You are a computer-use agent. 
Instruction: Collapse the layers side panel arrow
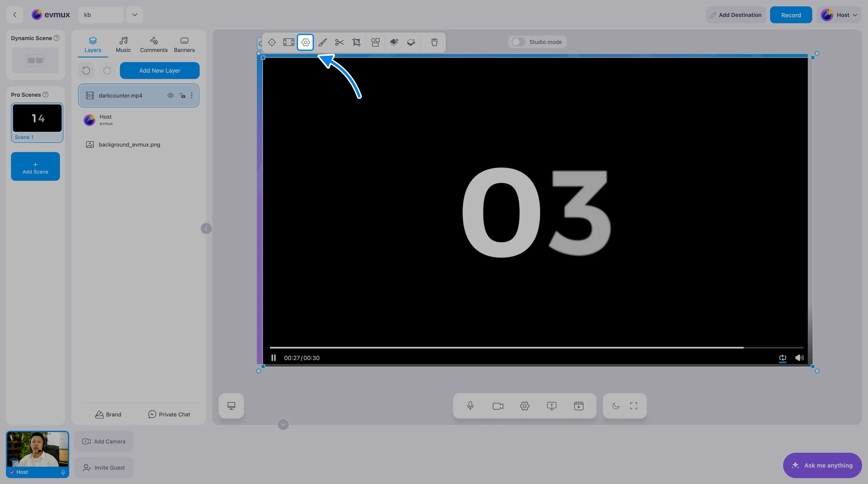(x=206, y=228)
